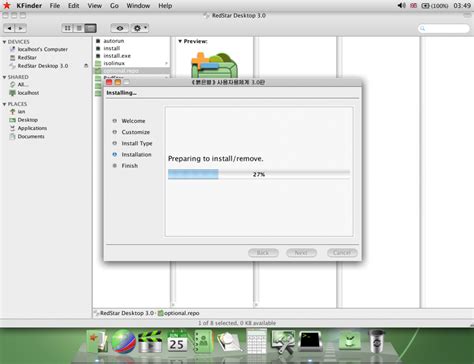Click the keyboard input language indicator
Viewport: 474px width, 364px height.
[414, 6]
